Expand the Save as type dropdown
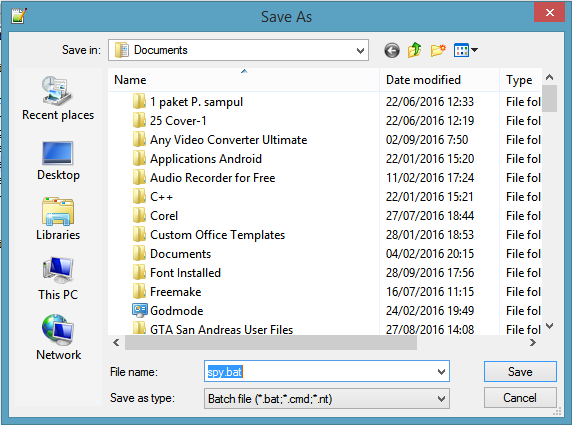The height and width of the screenshot is (425, 572). [441, 399]
